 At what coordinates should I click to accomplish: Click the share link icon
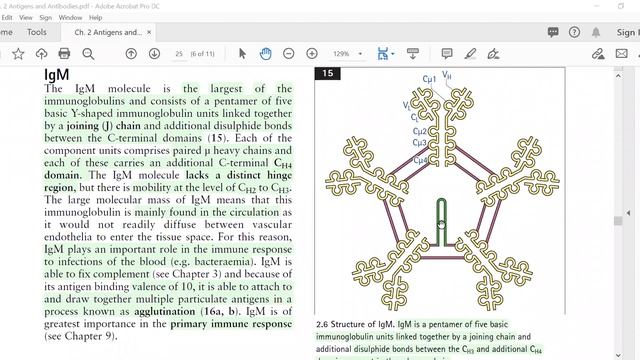[598, 53]
